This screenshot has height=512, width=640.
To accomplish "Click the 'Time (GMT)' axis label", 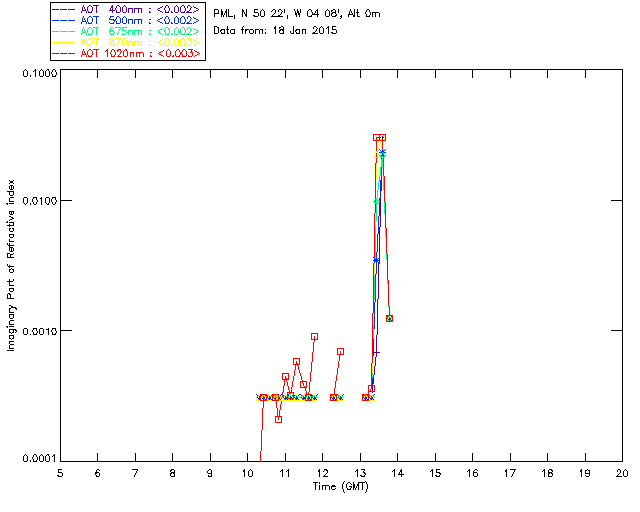I will click(340, 487).
